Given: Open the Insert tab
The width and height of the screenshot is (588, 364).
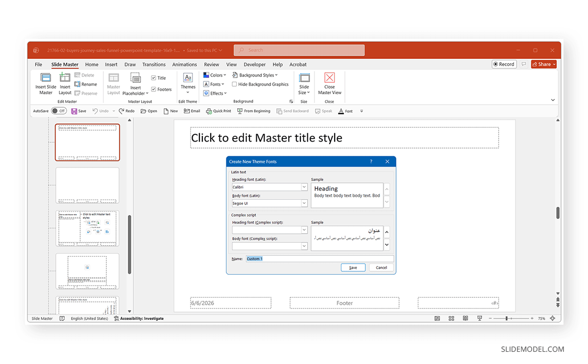Looking at the screenshot, I should tap(111, 65).
